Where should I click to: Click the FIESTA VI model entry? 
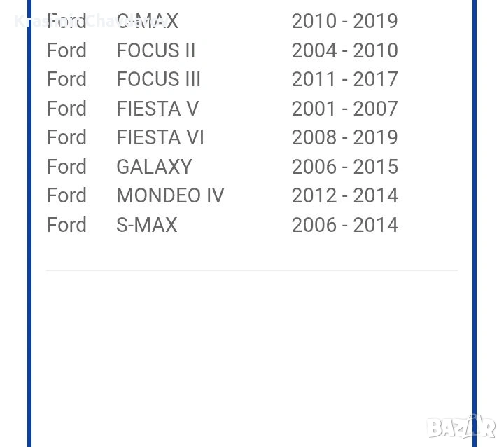(x=160, y=137)
